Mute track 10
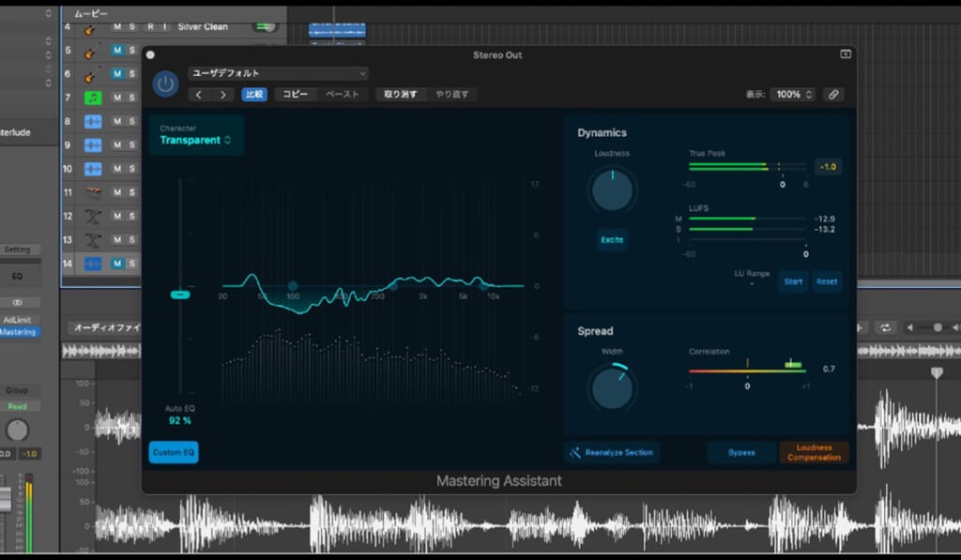The image size is (961, 560). (x=117, y=169)
